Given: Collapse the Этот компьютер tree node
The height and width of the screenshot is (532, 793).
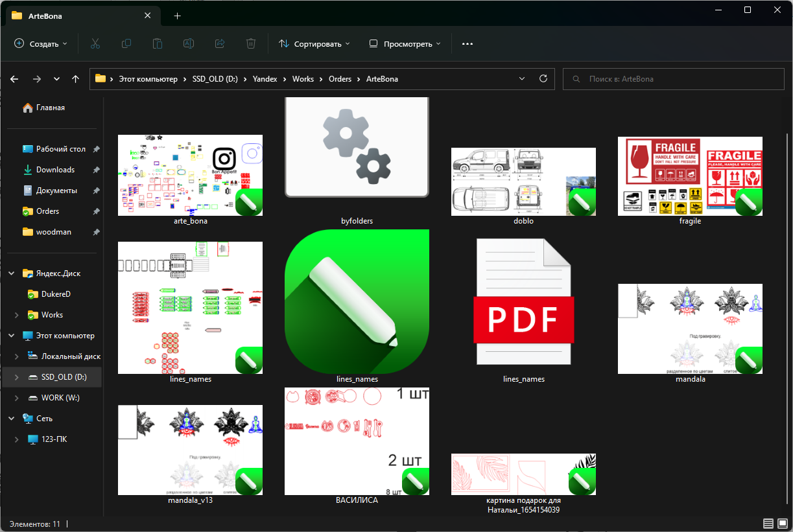Looking at the screenshot, I should coord(11,336).
